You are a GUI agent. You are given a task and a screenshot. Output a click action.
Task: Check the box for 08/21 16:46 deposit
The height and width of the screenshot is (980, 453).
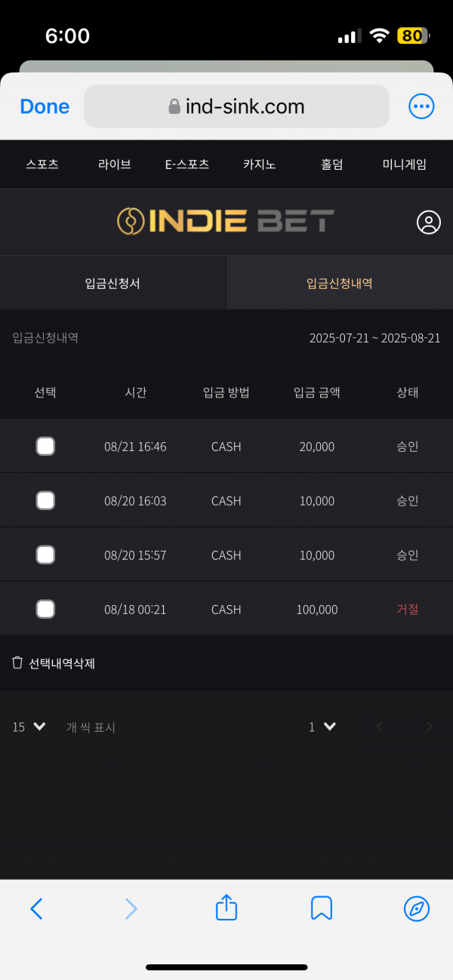click(x=45, y=446)
